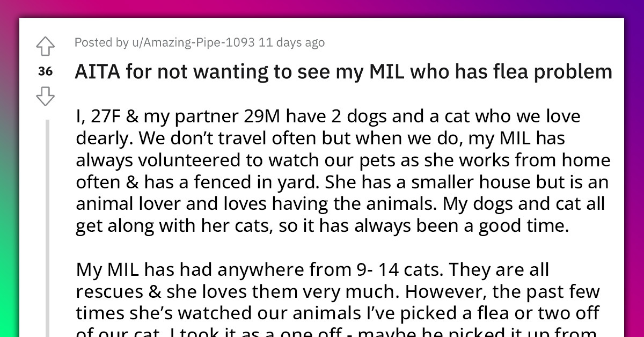The width and height of the screenshot is (644, 337).
Task: Select the hollow upvote arrow above the score
Action: (46, 47)
